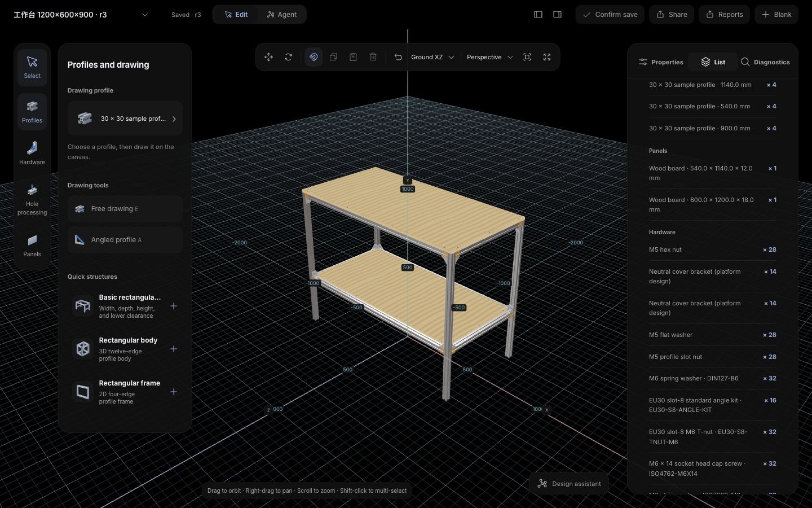Open the Reports button
The width and height of the screenshot is (812, 508).
coord(725,15)
